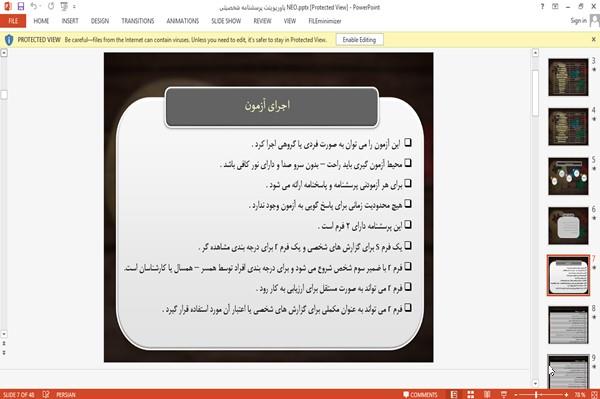600x399 pixels.
Task: Click the last bullet box beside به عنوان مکملی line
Action: pos(408,308)
